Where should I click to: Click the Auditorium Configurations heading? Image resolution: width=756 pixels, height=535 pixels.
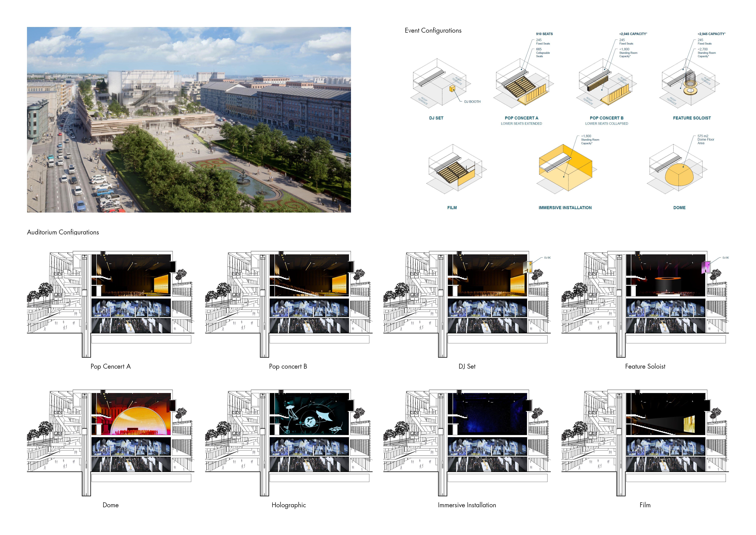pyautogui.click(x=63, y=232)
